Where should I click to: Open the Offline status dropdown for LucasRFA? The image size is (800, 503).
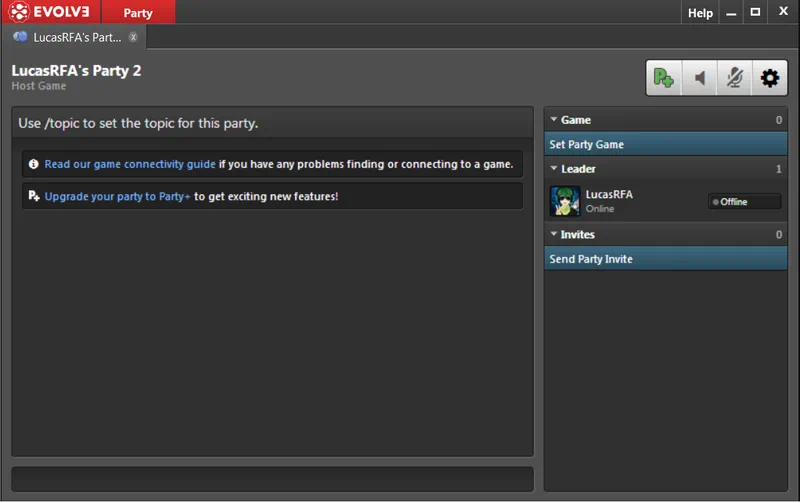(x=744, y=202)
